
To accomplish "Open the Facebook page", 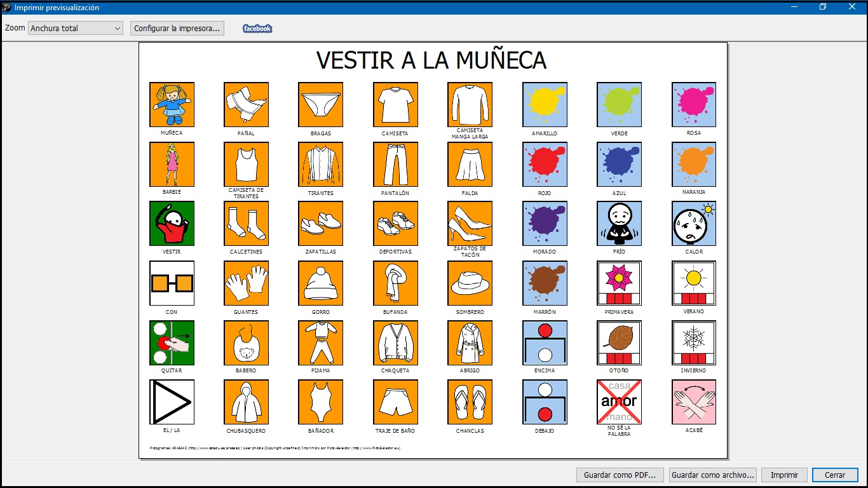I will (256, 28).
